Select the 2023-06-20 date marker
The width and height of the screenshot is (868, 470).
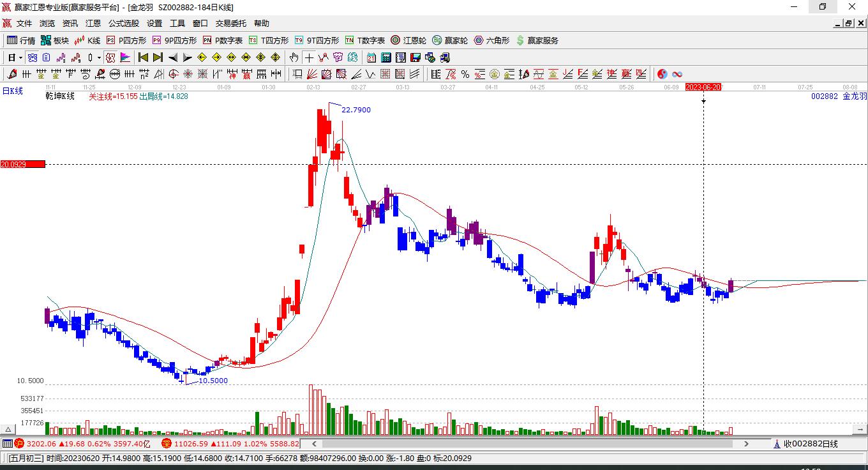pos(703,87)
